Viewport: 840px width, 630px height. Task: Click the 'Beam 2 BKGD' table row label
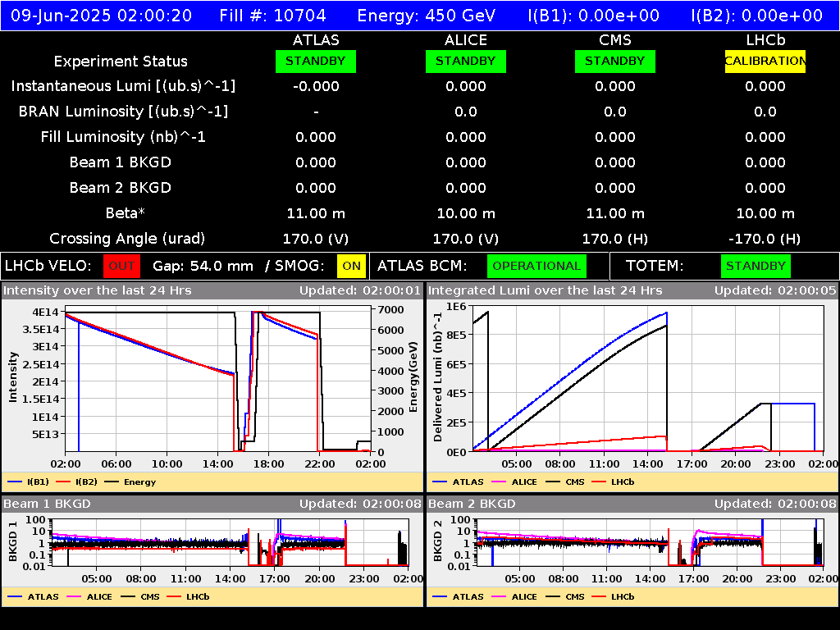(x=121, y=188)
